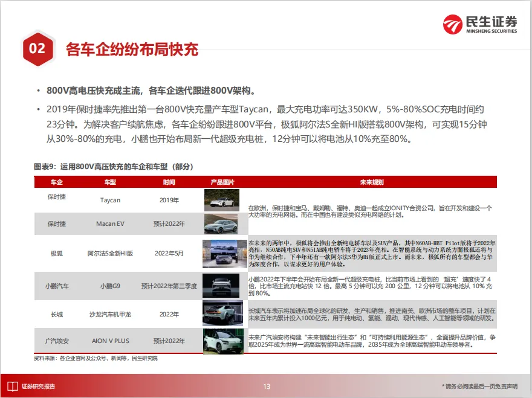Select the 小鹏 supercharger plan paragraph
This screenshot has height=398, width=532.
point(370,286)
